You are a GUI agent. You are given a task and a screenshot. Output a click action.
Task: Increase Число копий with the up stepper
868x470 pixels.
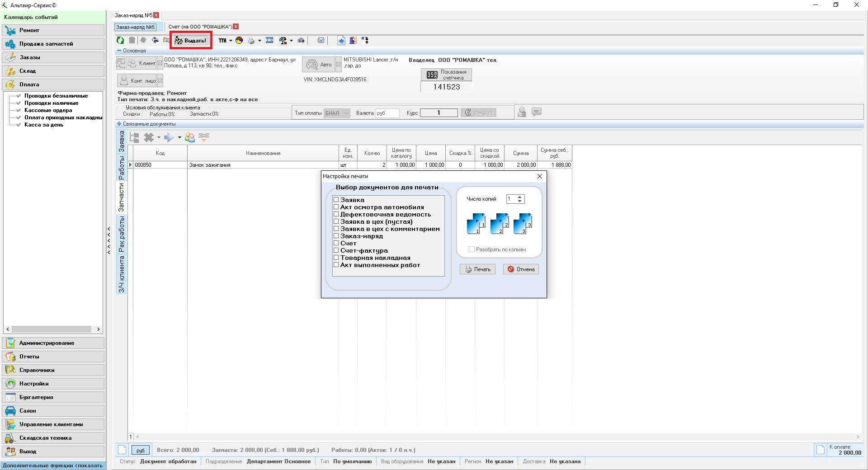click(x=520, y=197)
